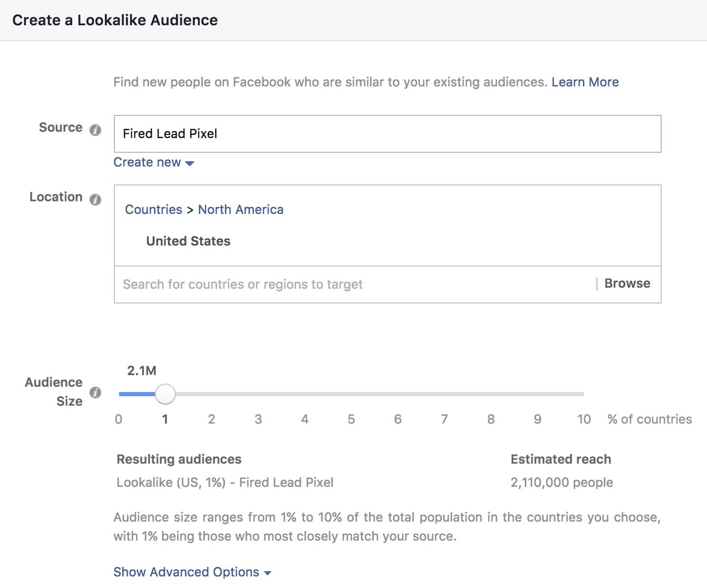This screenshot has height=588, width=707.
Task: Click the Countries breadcrumb link
Action: [x=153, y=210]
